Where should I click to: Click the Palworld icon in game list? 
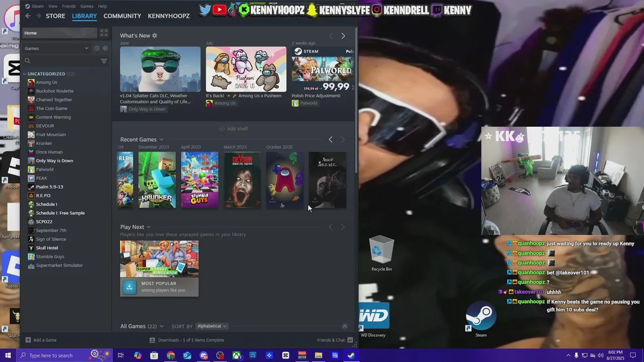(x=31, y=169)
